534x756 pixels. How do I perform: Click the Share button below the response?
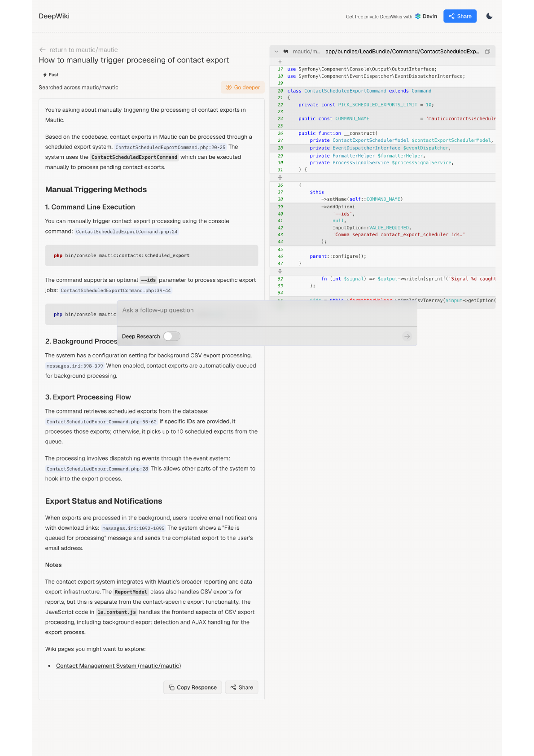click(241, 687)
